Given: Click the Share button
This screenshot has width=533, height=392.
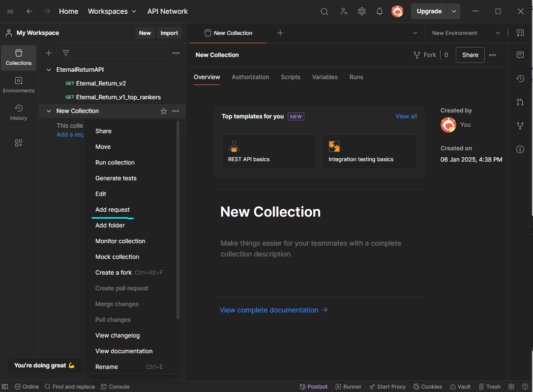Looking at the screenshot, I should point(470,55).
